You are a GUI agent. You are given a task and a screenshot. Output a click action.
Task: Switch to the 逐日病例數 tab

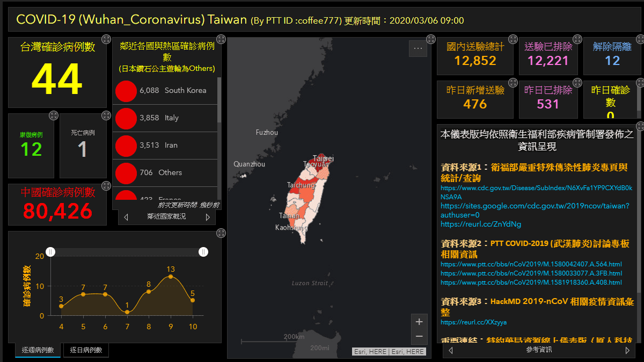point(86,350)
